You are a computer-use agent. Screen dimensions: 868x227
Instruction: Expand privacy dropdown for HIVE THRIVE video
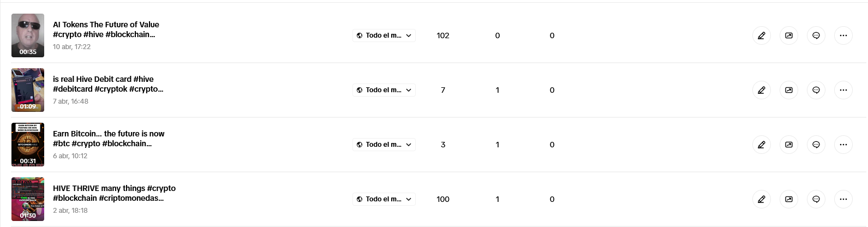tap(384, 199)
